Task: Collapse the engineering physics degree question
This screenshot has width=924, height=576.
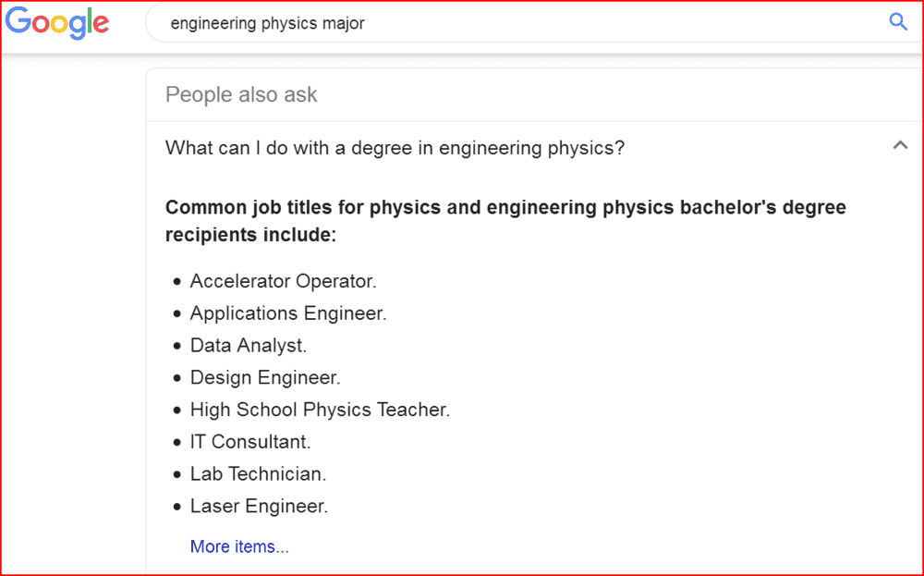Action: click(900, 145)
